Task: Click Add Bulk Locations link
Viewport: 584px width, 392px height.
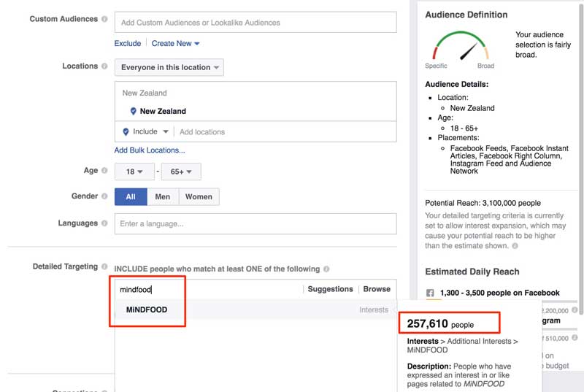Action: (150, 150)
